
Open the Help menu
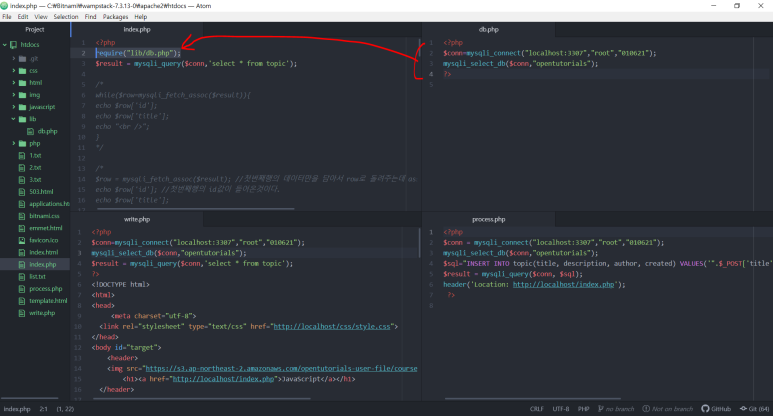pyautogui.click(x=141, y=17)
